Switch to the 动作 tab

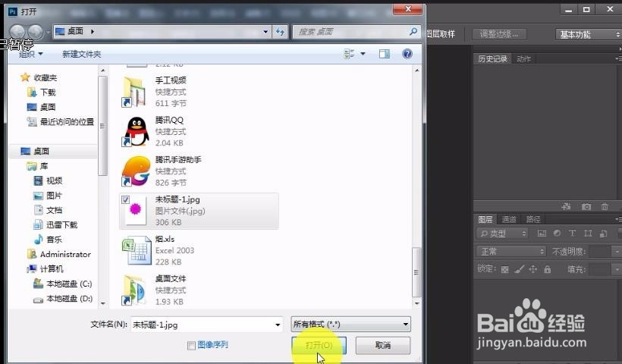[523, 58]
